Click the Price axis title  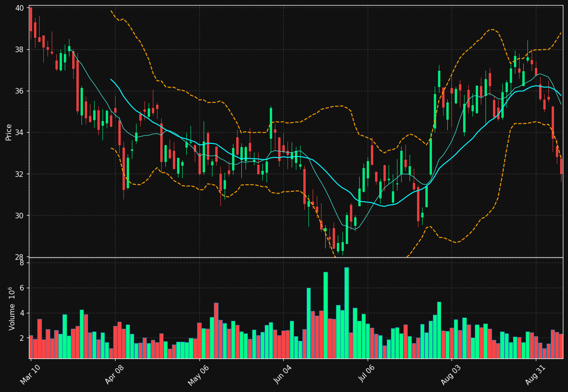click(x=9, y=132)
